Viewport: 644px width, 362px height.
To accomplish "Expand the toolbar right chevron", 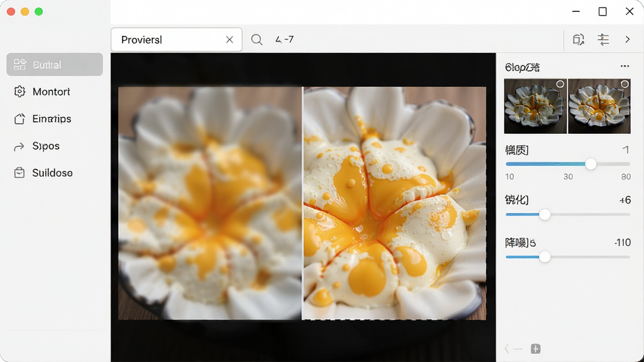I will click(x=628, y=40).
